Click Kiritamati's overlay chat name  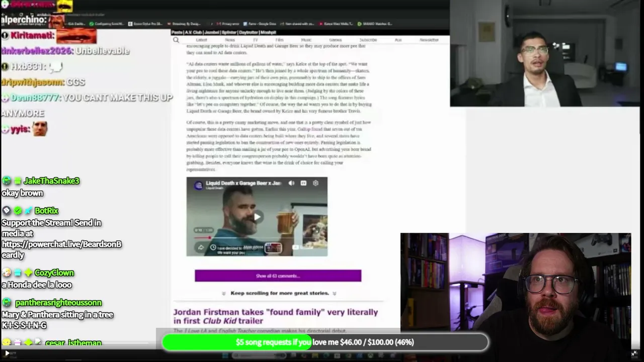pos(32,36)
